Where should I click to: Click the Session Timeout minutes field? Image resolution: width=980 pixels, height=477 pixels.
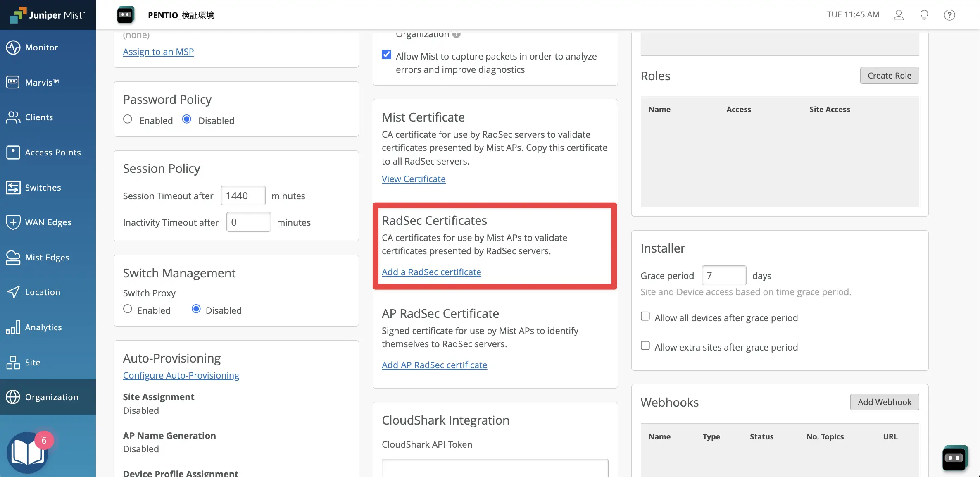[243, 196]
